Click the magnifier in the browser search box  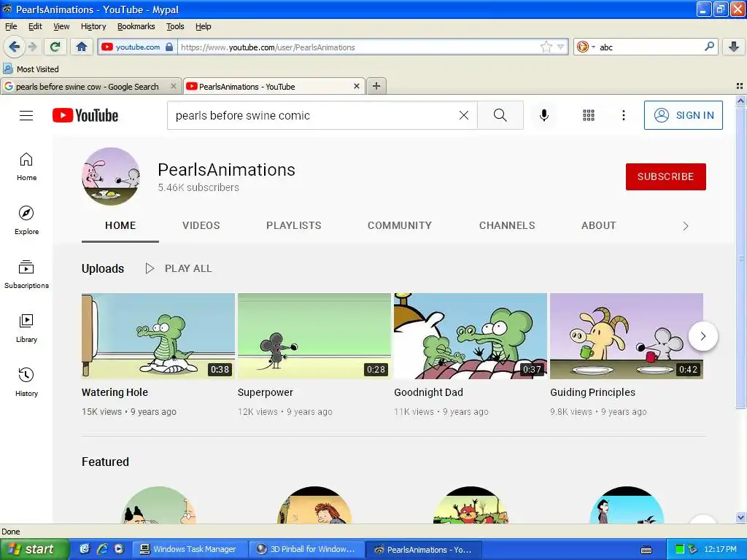pos(709,47)
